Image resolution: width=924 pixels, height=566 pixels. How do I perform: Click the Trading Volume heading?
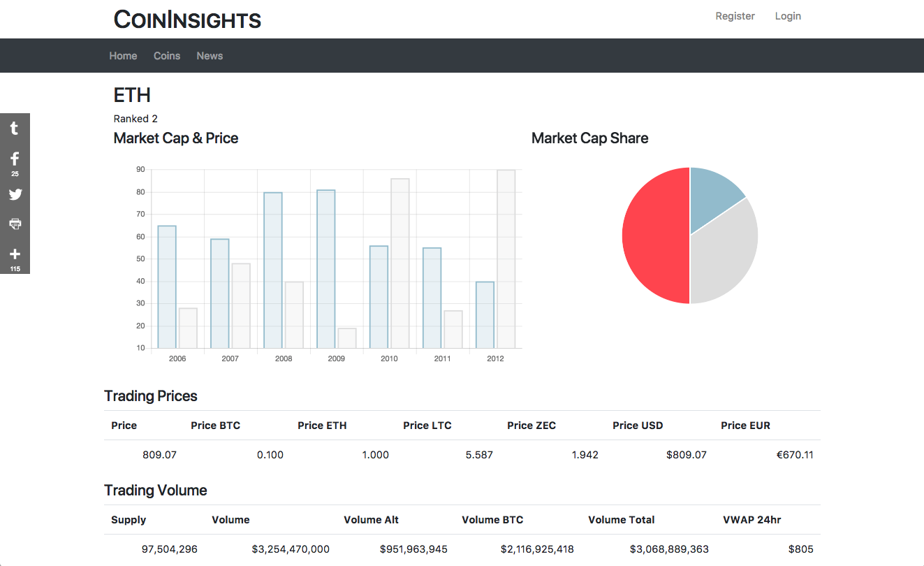pyautogui.click(x=156, y=491)
